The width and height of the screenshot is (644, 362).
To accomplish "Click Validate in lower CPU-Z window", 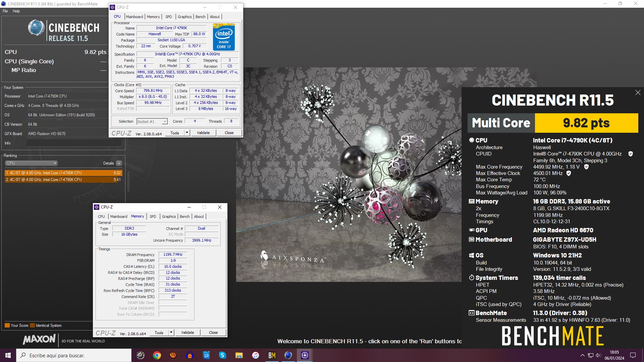I will (x=187, y=333).
